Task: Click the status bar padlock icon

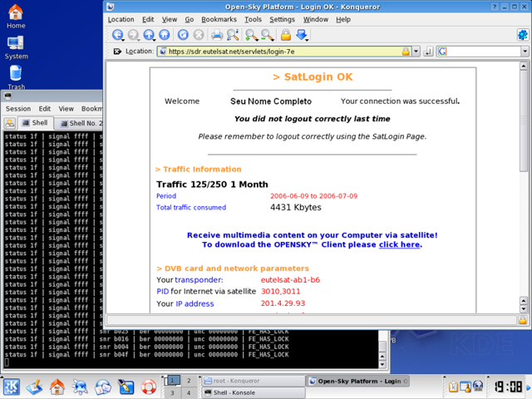Action: click(x=523, y=320)
